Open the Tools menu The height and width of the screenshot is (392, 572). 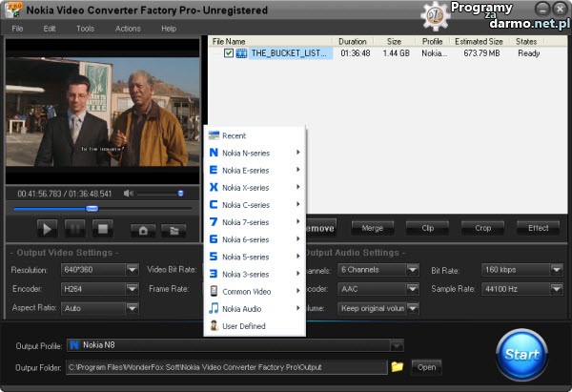[x=85, y=29]
